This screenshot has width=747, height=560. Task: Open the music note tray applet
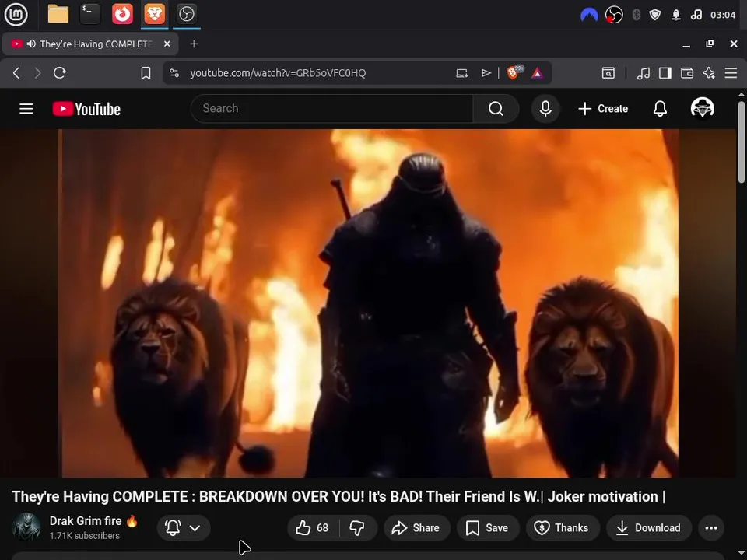click(696, 15)
